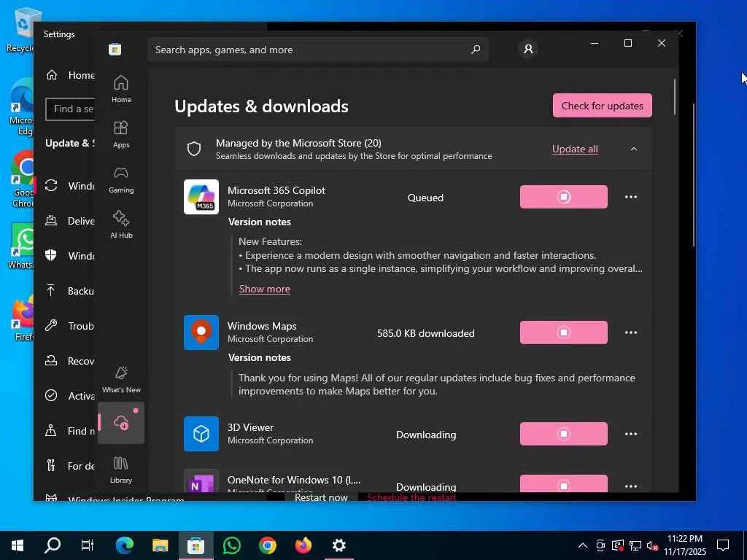Click Update all link
The image size is (747, 560).
tap(575, 149)
